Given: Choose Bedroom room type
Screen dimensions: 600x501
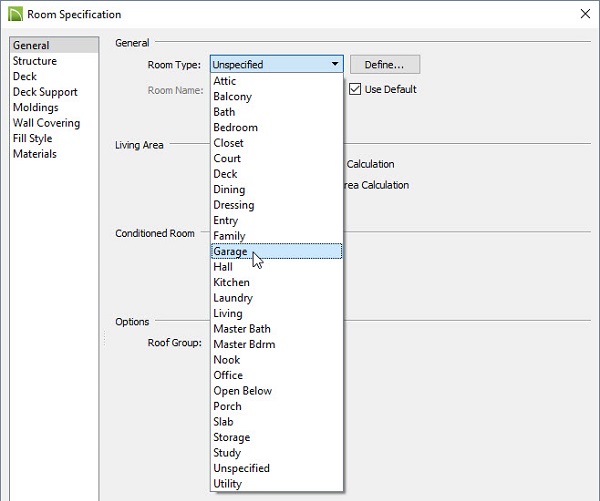Looking at the screenshot, I should point(276,127).
